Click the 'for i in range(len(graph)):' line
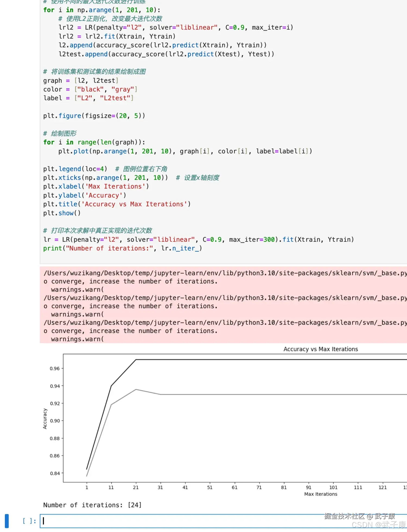Viewport: 407px width, 532px height. [94, 142]
